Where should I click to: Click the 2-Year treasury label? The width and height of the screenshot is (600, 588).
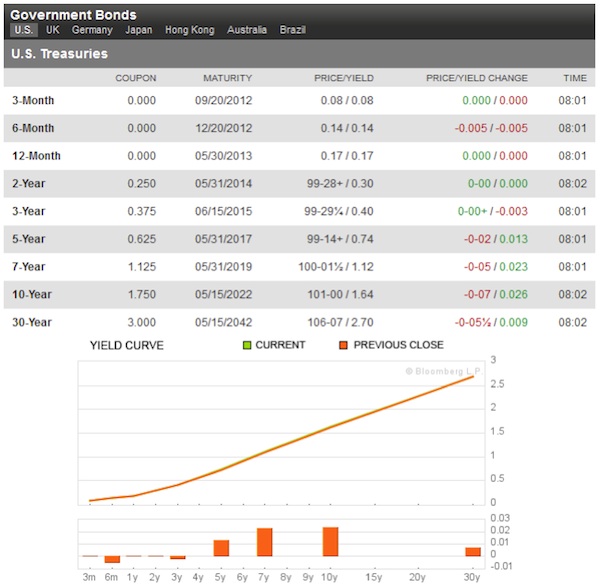pyautogui.click(x=28, y=184)
